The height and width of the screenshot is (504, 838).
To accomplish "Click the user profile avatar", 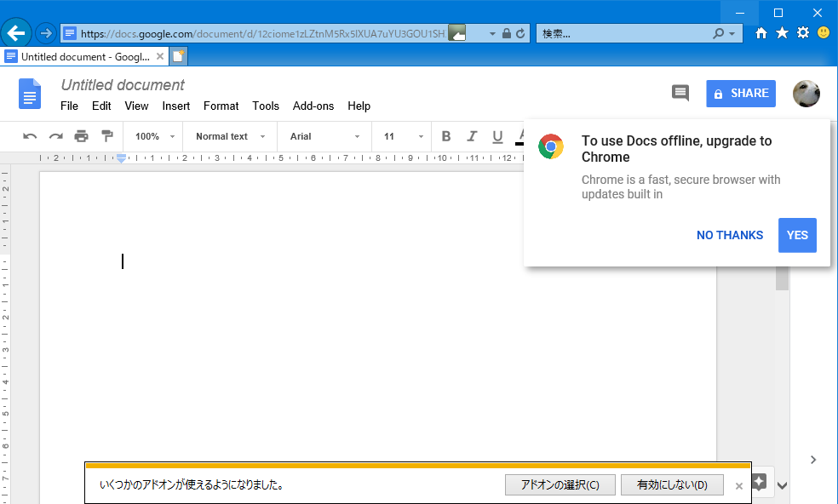I will [x=806, y=94].
